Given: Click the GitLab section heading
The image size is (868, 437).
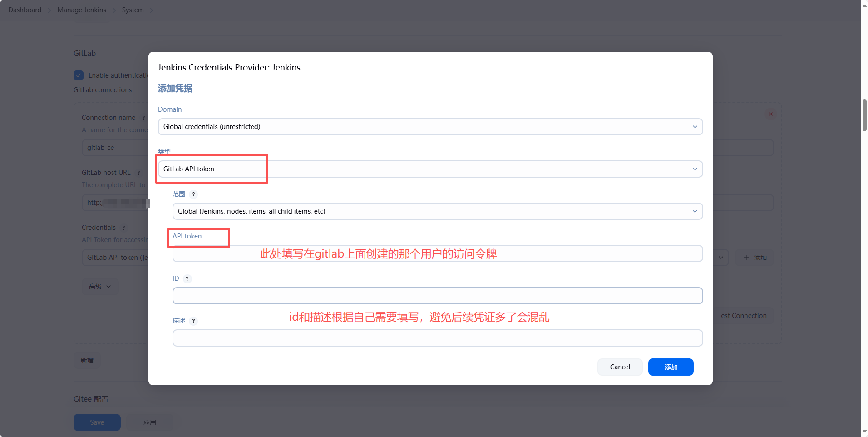Looking at the screenshot, I should 85,53.
